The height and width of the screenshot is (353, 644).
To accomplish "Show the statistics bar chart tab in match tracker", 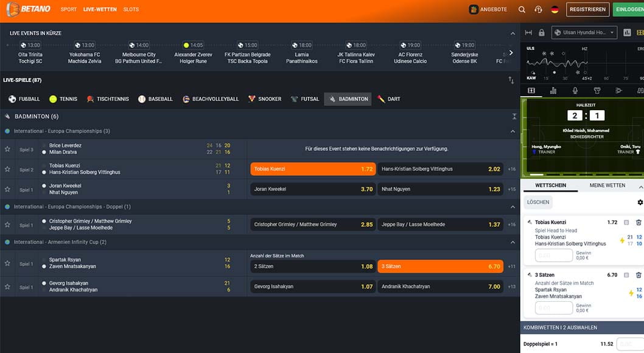I will [553, 91].
